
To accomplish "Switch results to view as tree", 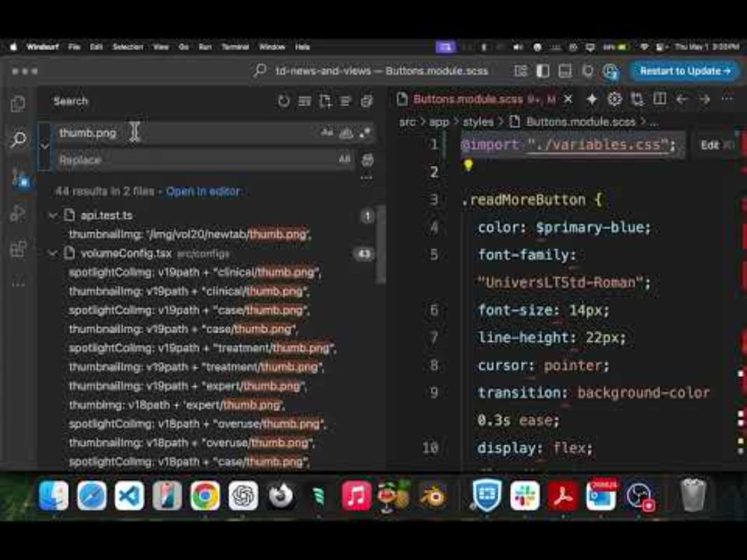I will pyautogui.click(x=346, y=101).
